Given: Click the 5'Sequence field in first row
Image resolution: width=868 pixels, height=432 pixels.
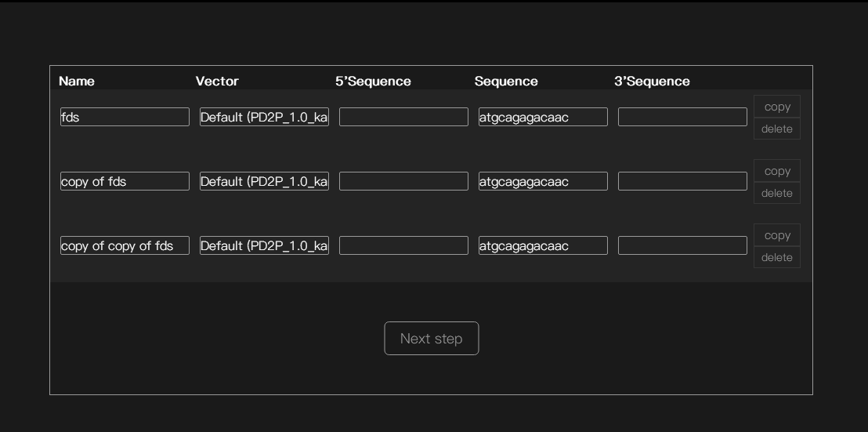Looking at the screenshot, I should 403,117.
